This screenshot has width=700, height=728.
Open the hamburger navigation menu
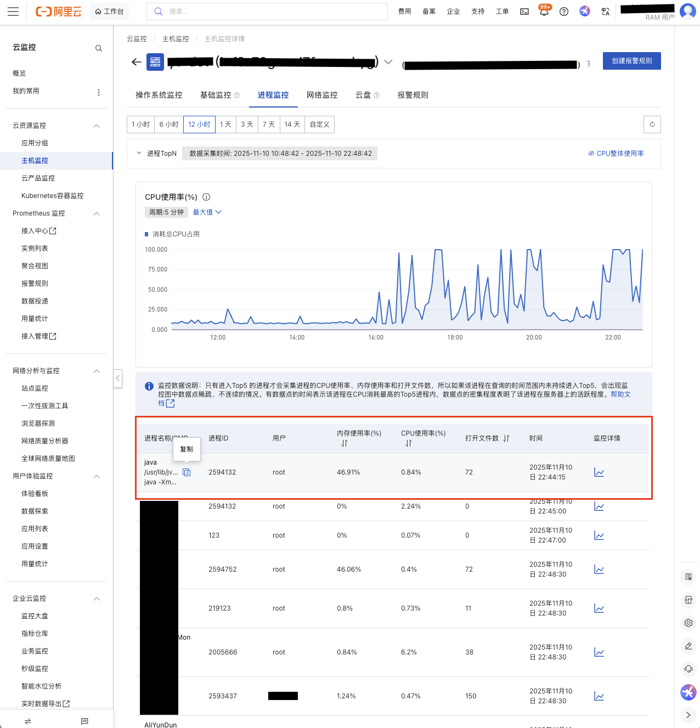tap(13, 12)
